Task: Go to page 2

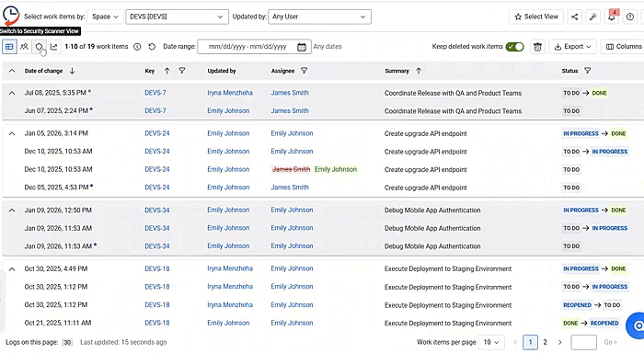Action: 545,342
